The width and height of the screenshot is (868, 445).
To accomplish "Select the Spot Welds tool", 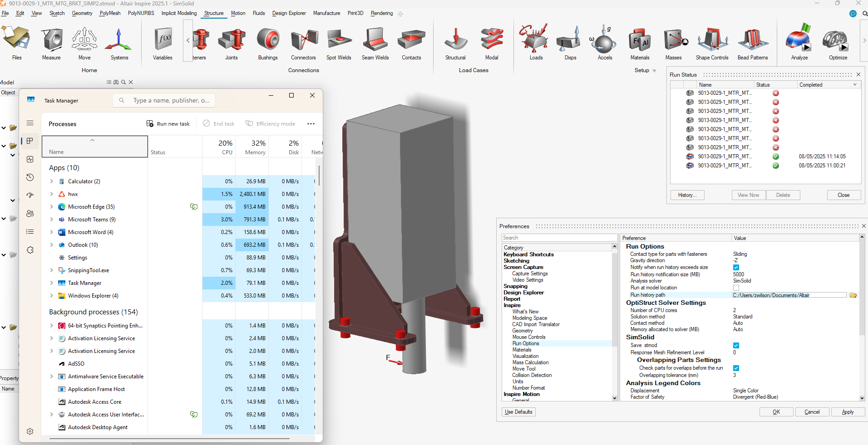I will coord(339,42).
